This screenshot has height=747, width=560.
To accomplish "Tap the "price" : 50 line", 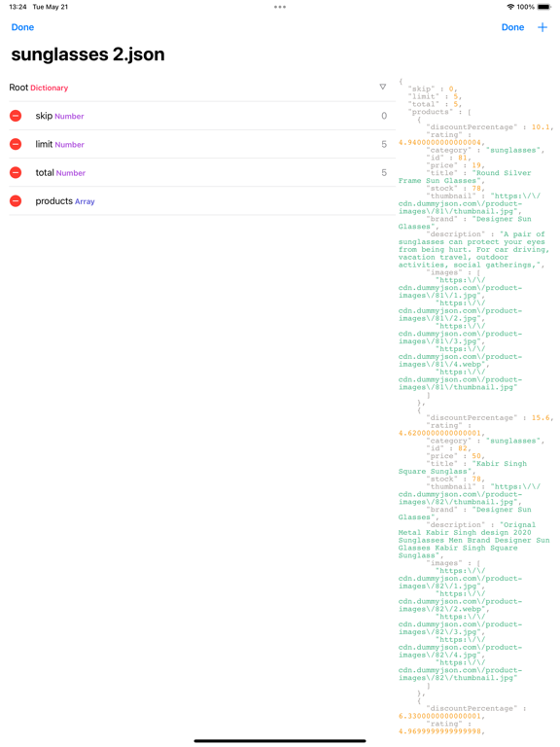I will [x=454, y=456].
